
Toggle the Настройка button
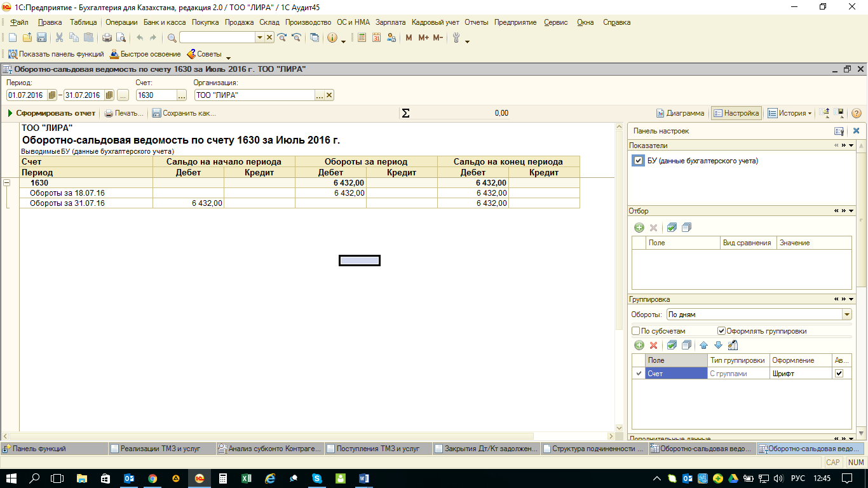[x=736, y=113]
